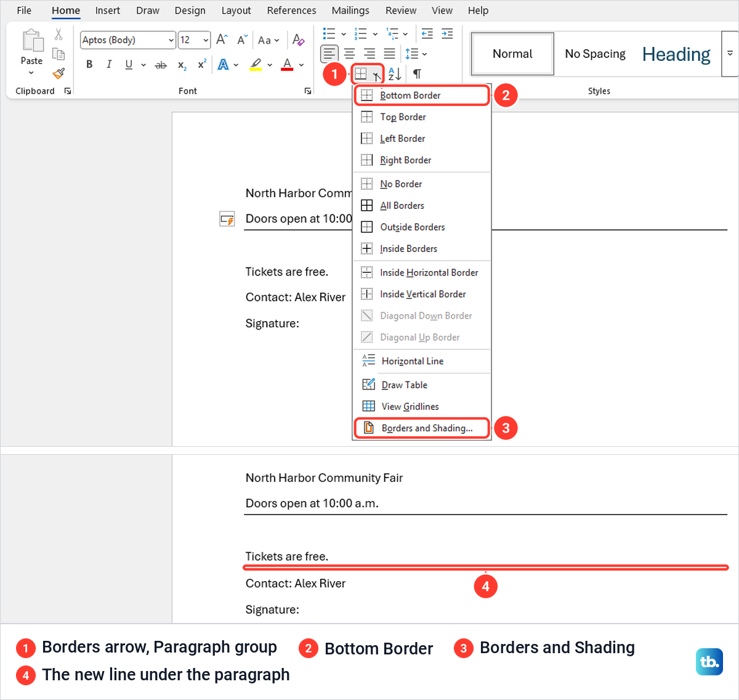
Task: Open the Change Case dropdown
Action: (268, 40)
